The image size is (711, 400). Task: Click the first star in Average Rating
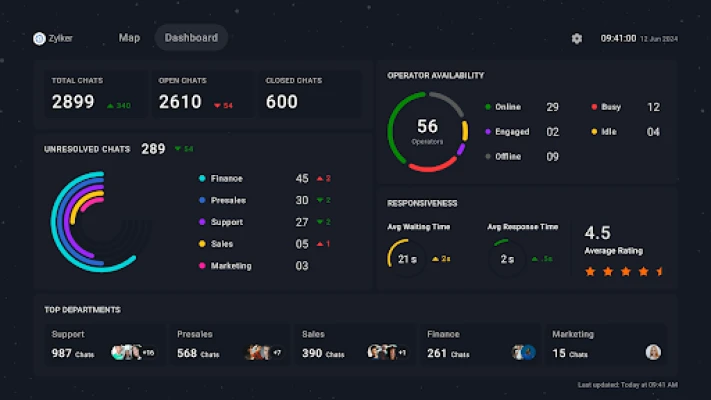pos(590,271)
